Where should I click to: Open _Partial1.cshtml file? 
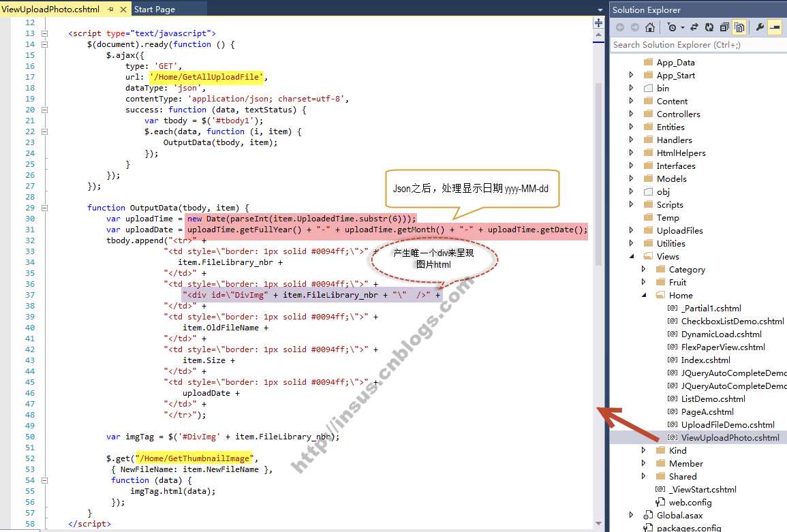click(711, 308)
